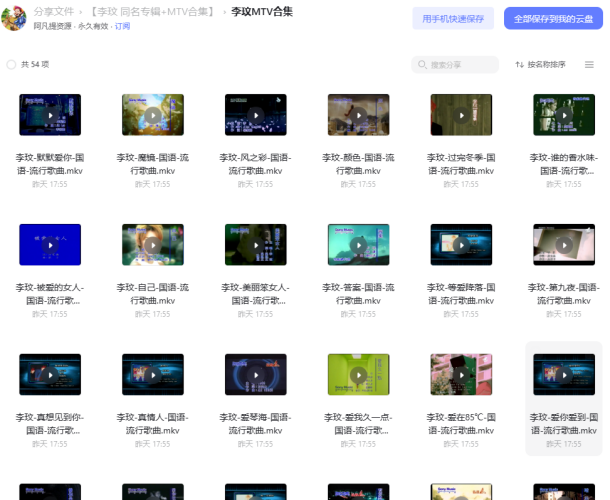
Task: Go back to 分享文件 breadcrumb
Action: coord(54,12)
